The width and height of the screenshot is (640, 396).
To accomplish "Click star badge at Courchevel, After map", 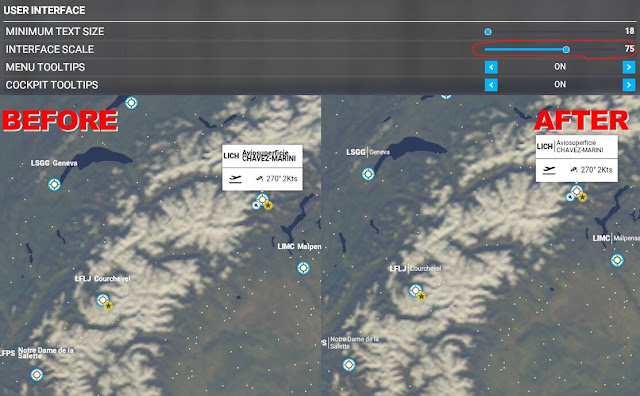I will click(x=421, y=296).
